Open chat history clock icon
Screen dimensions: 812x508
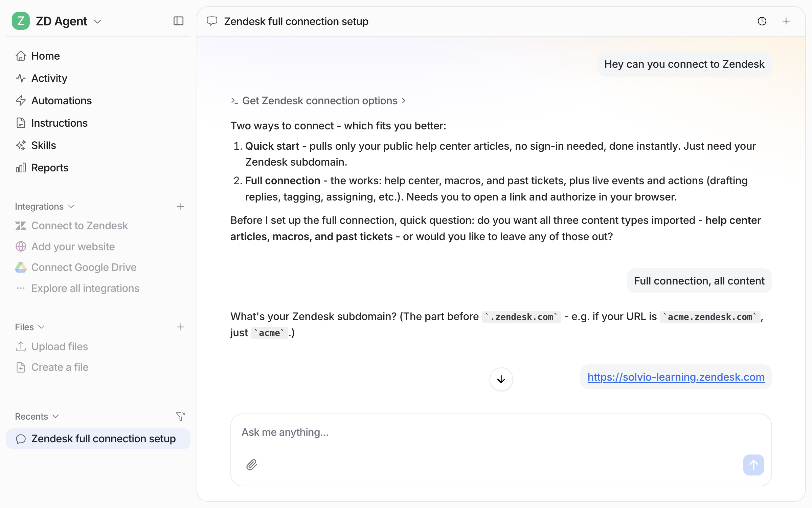[762, 21]
